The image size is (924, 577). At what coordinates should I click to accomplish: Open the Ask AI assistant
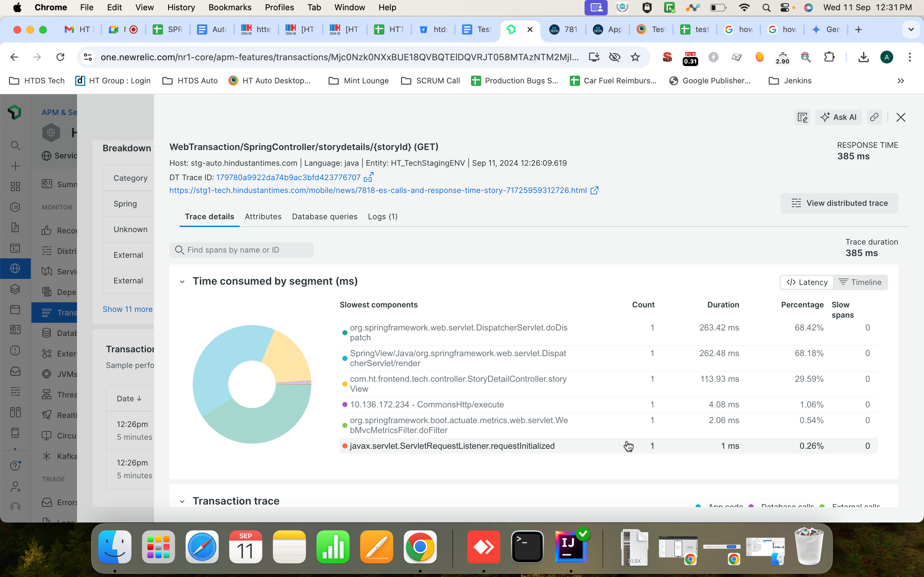(838, 117)
